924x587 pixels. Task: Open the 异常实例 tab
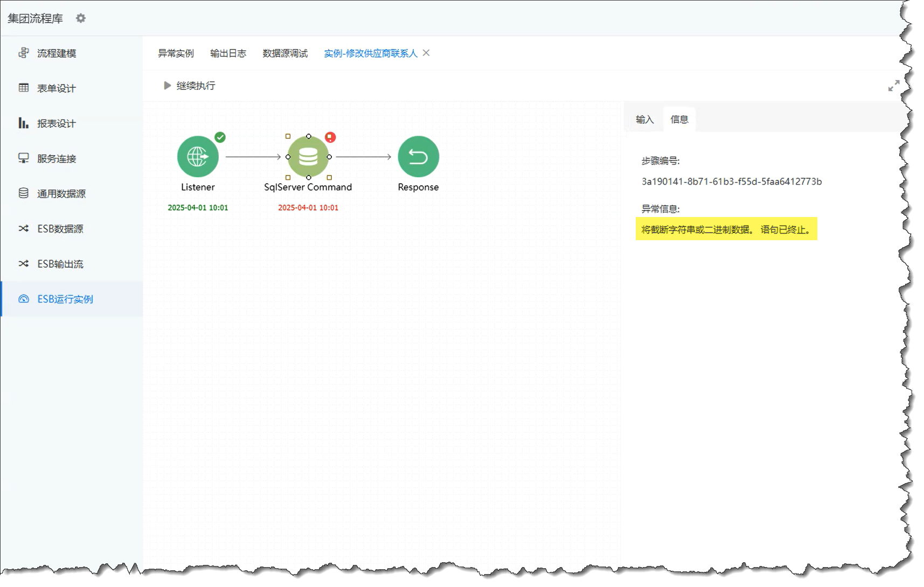tap(175, 53)
